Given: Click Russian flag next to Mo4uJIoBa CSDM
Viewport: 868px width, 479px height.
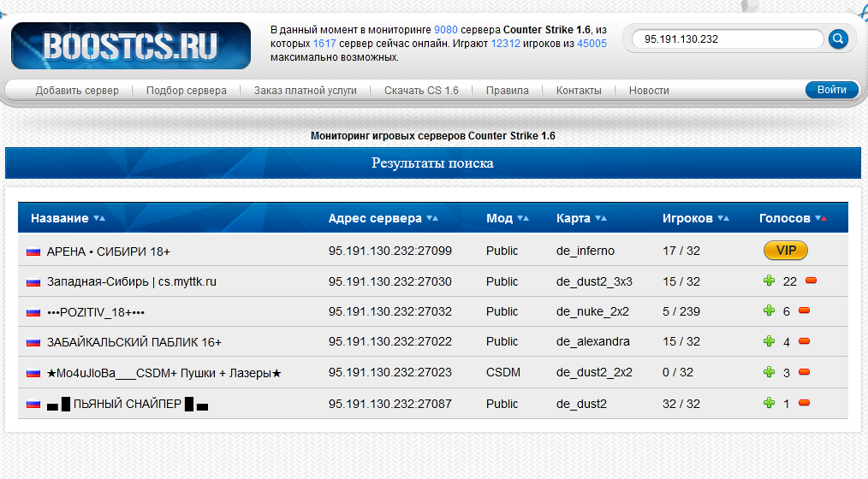Looking at the screenshot, I should tap(33, 373).
